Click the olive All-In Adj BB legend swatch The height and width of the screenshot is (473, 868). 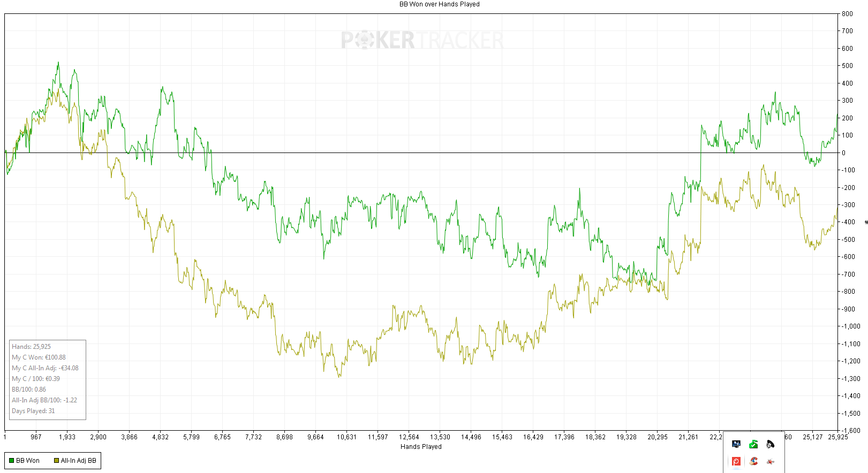pyautogui.click(x=56, y=461)
